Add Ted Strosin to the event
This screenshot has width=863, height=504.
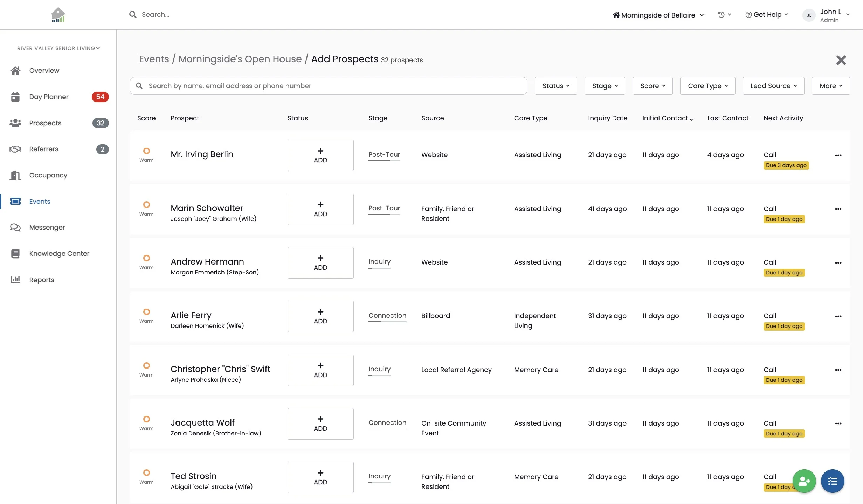[x=320, y=477]
